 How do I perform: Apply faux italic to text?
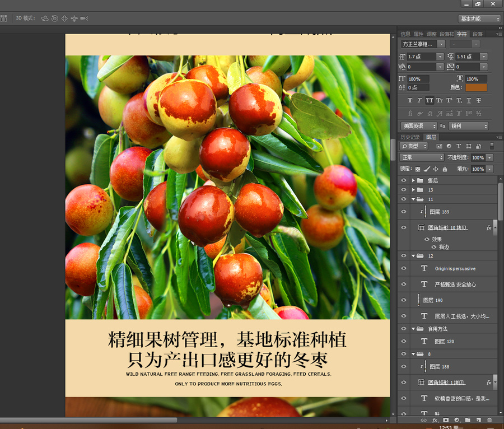[419, 100]
